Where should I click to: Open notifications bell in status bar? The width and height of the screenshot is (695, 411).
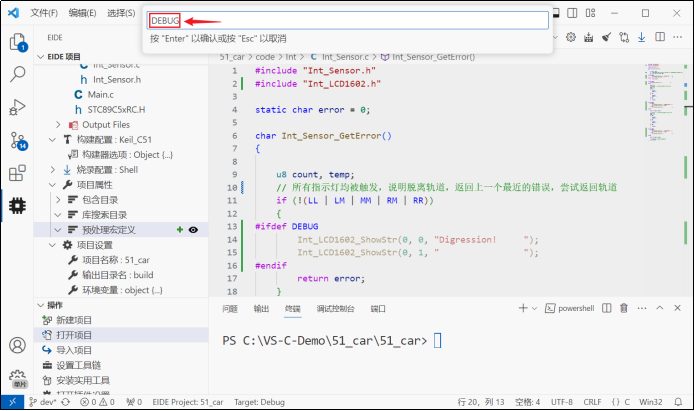678,402
